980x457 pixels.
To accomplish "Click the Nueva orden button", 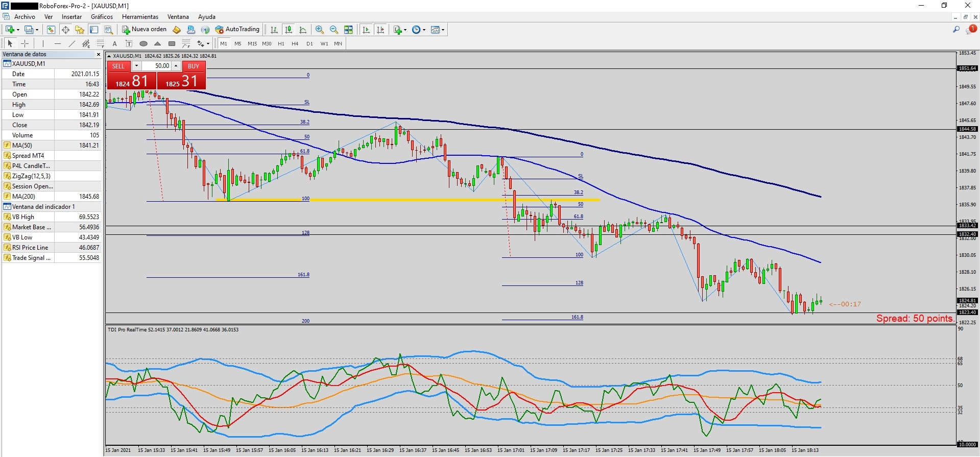I will click(145, 30).
